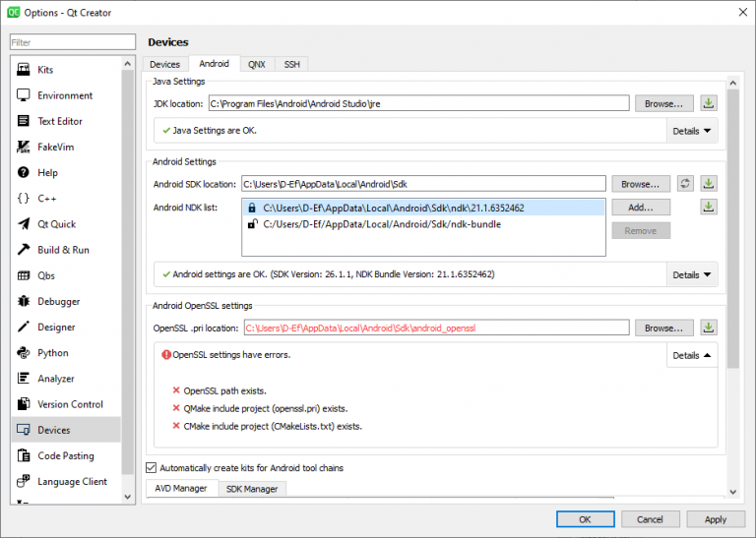Click 'Android settings are OK.' status text

click(x=334, y=274)
